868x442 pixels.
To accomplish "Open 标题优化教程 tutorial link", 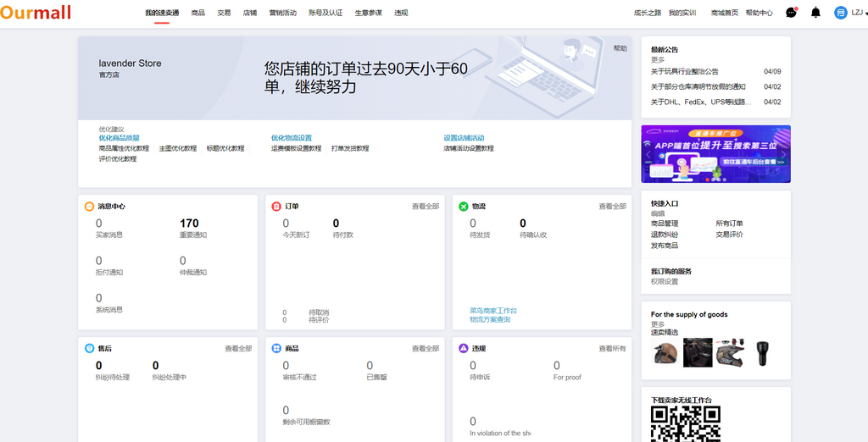I will (225, 148).
